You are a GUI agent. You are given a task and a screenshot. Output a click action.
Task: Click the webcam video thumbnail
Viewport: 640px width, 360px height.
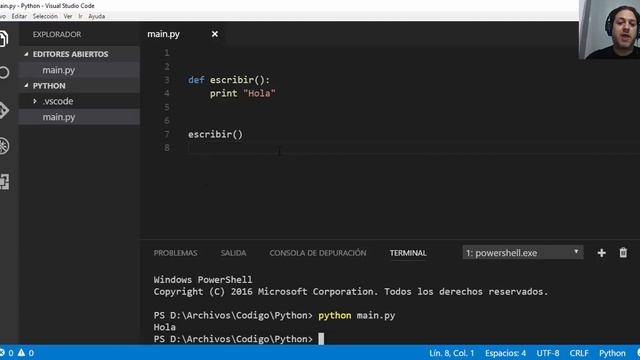click(609, 30)
